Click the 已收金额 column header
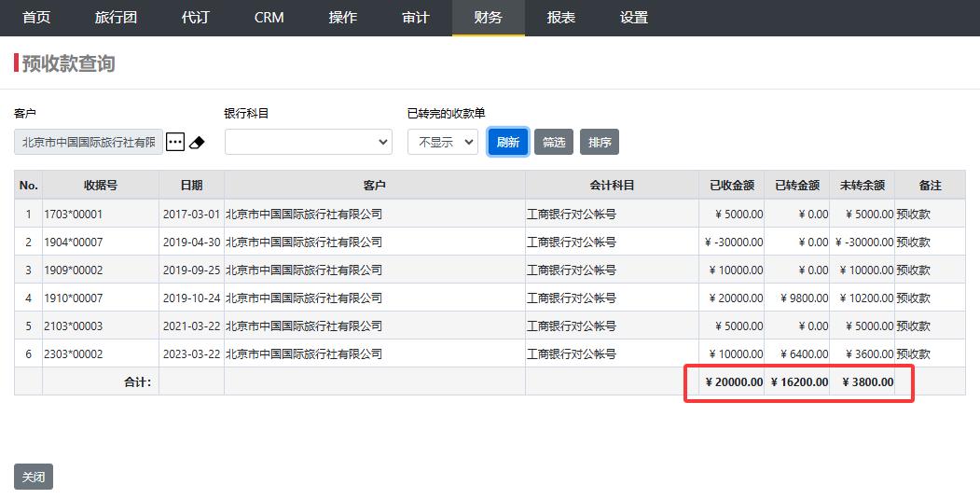This screenshot has height=499, width=980. pos(732,185)
